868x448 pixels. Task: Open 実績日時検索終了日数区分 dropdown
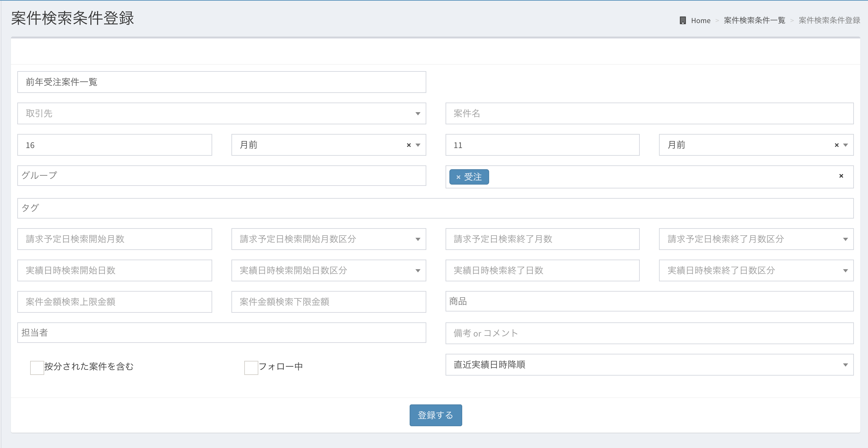(x=845, y=271)
